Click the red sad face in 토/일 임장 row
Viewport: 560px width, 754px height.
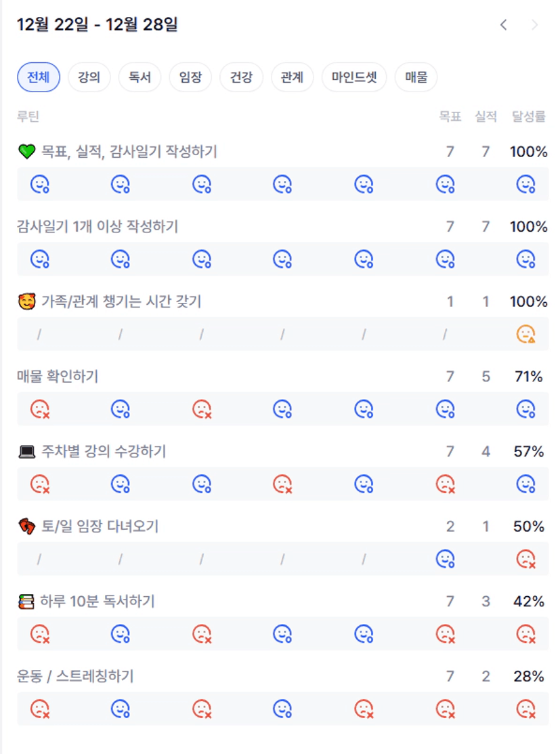(x=525, y=559)
